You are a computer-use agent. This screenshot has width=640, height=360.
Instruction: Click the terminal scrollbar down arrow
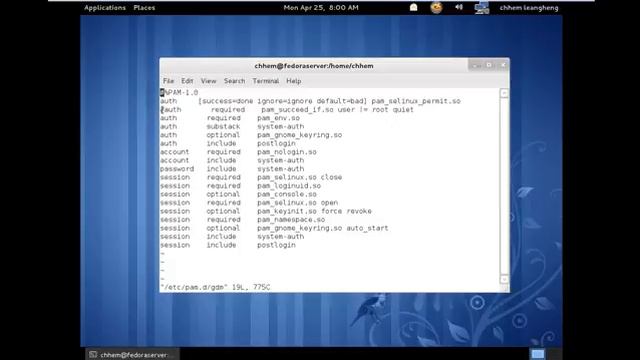tap(504, 280)
